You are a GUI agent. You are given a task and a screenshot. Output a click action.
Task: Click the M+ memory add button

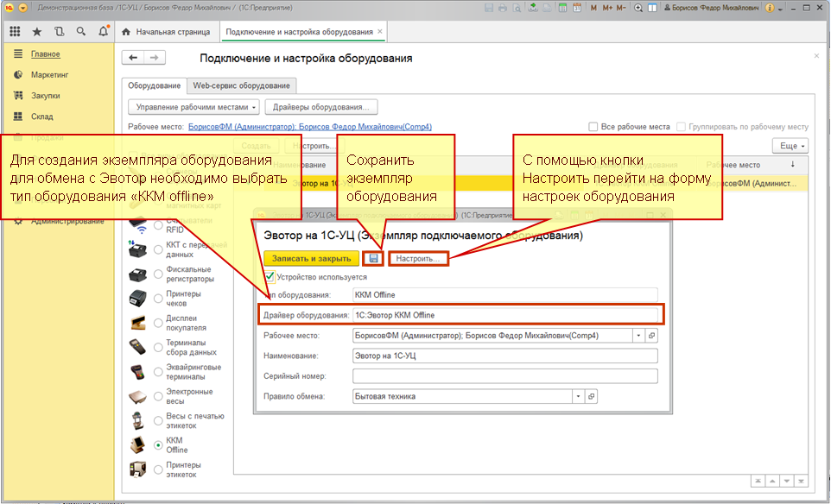[607, 8]
